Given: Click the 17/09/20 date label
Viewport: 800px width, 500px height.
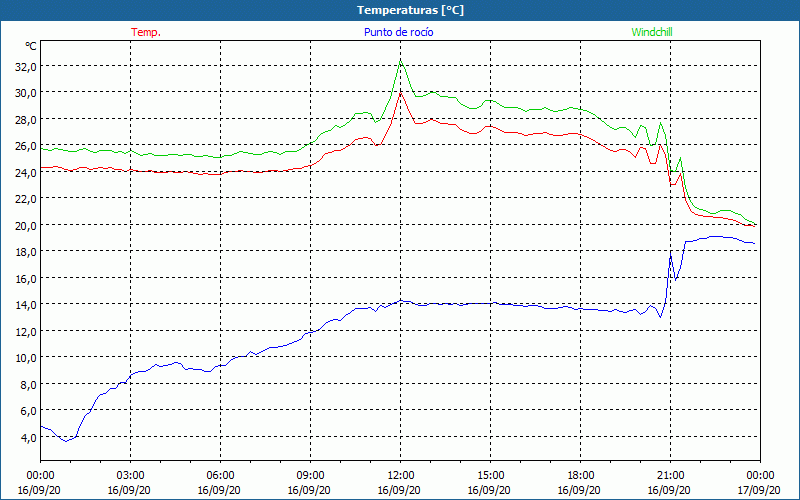Looking at the screenshot, I should click(x=759, y=490).
